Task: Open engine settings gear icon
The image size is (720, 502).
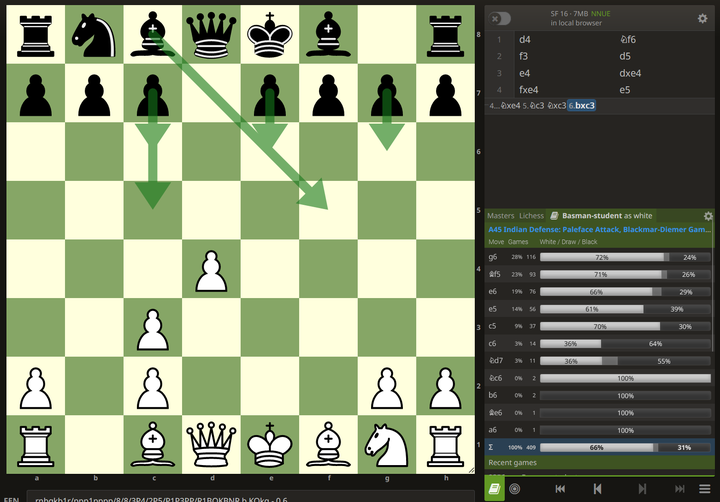Action: [702, 18]
